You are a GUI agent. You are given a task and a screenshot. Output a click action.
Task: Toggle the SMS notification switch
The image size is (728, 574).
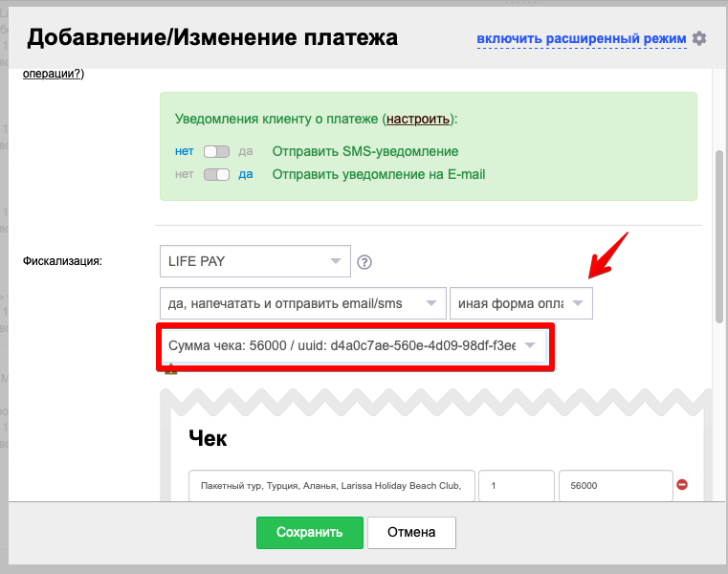click(x=216, y=151)
